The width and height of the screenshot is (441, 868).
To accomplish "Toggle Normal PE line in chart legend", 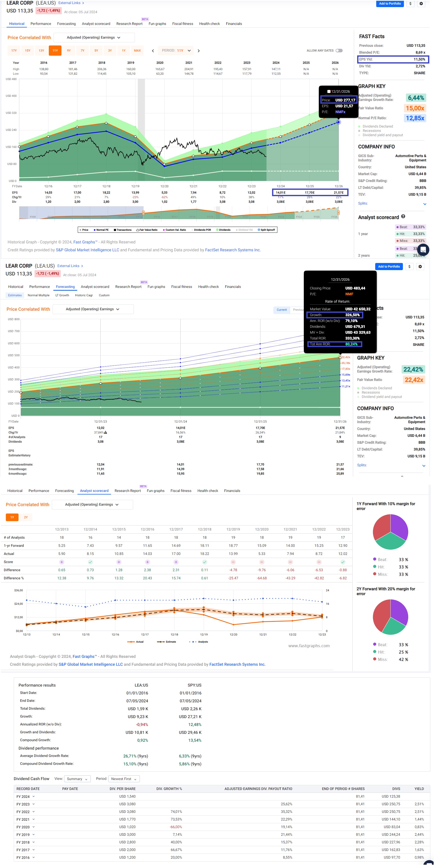I will [101, 230].
